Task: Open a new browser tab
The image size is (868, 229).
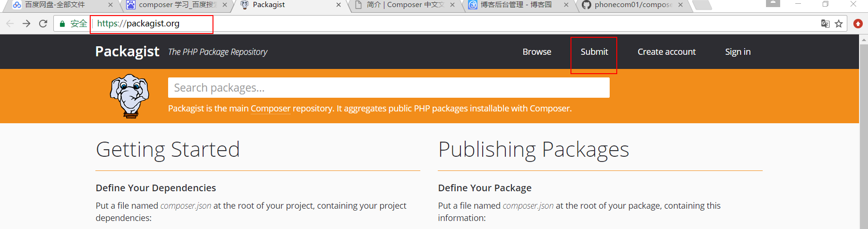Action: click(x=703, y=5)
